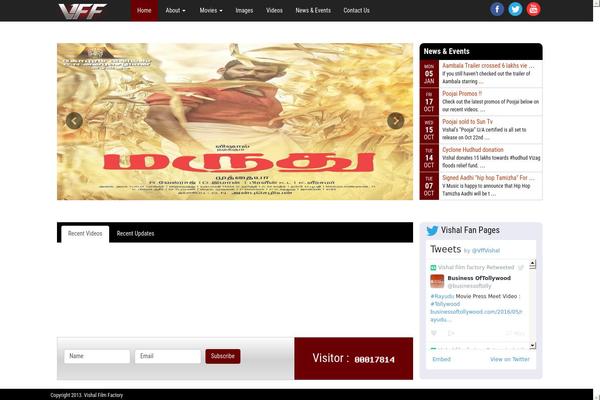This screenshot has width=600, height=400.
Task: Switch to the Recent Videos tab
Action: 85,233
